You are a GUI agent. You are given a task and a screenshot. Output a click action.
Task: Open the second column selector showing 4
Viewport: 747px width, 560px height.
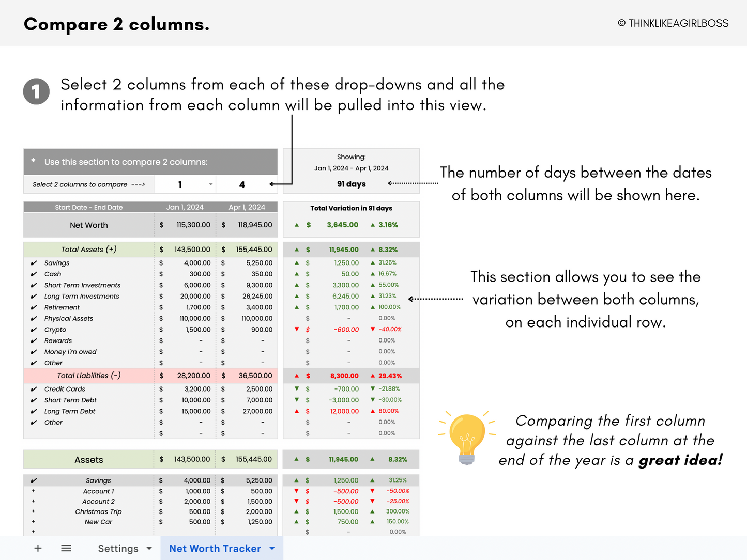click(x=247, y=184)
